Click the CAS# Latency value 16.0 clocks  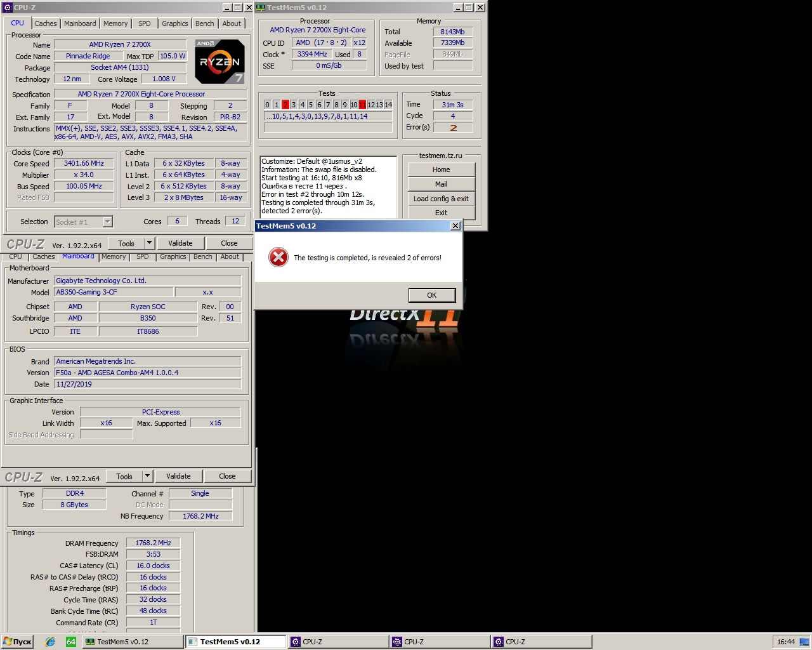coord(153,566)
